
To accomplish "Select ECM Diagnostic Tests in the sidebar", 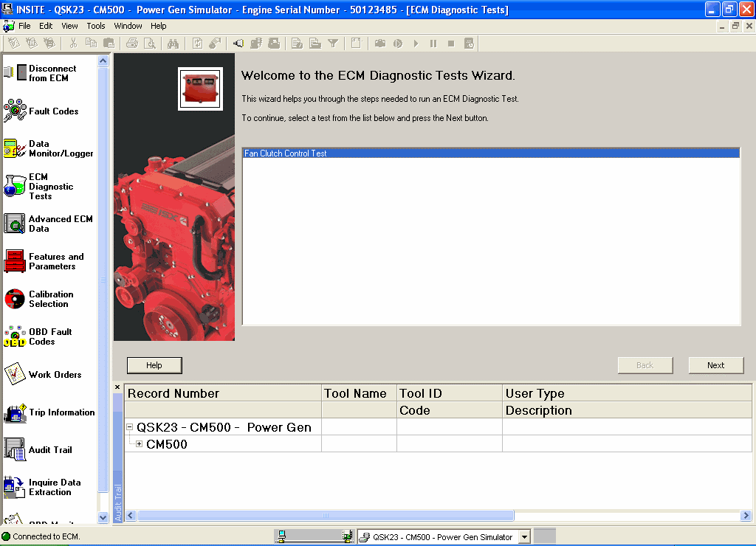I will 38,186.
